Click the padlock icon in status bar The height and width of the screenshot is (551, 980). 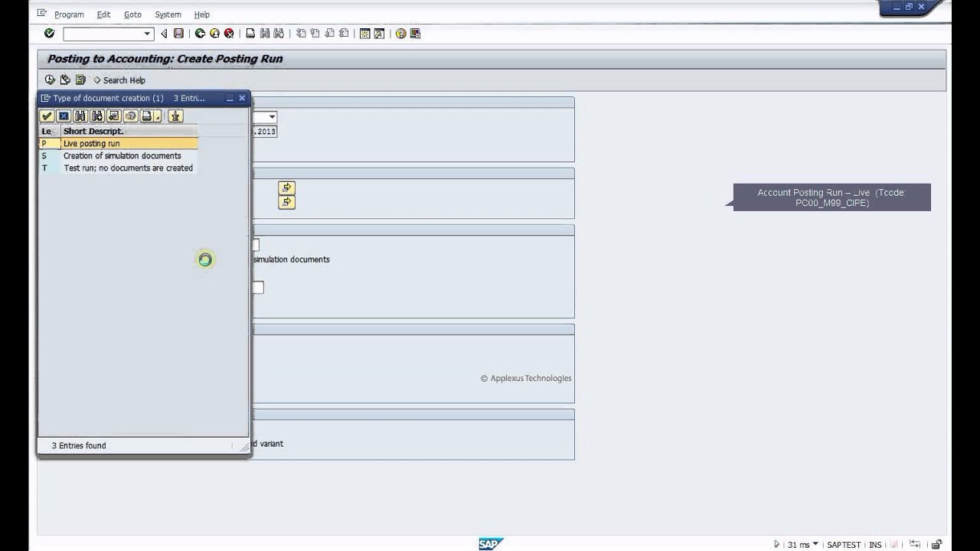point(936,545)
